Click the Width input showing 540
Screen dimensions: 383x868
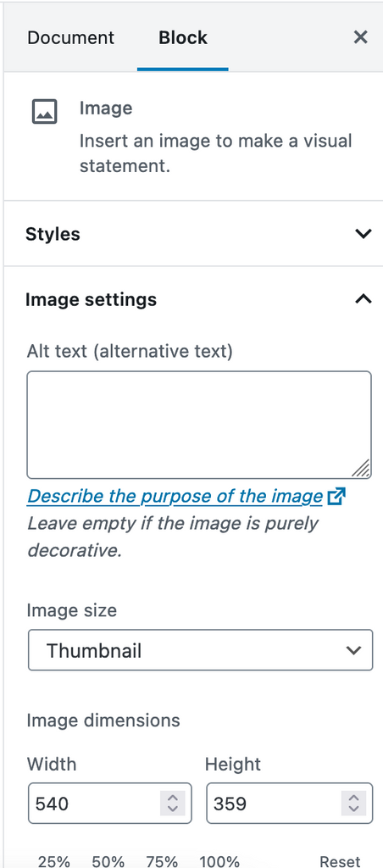tap(94, 803)
